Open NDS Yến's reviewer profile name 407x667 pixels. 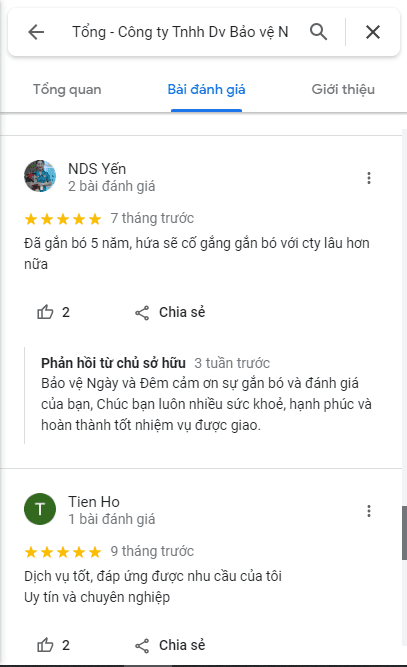97,169
